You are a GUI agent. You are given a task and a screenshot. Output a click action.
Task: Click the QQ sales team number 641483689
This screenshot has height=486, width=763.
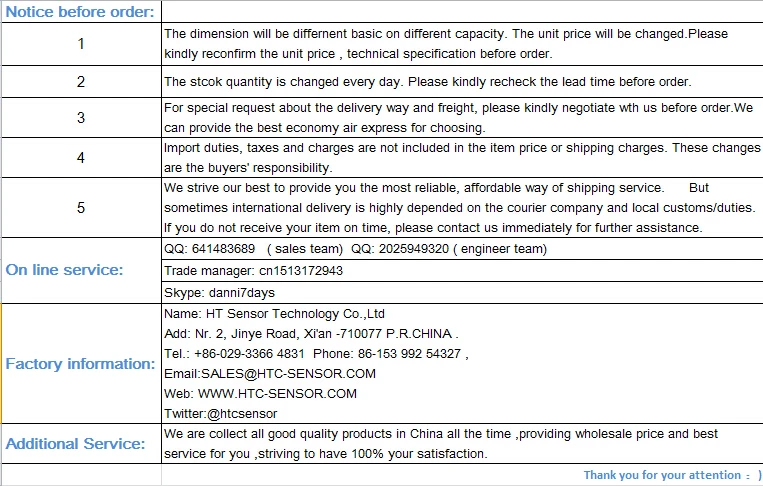[223, 249]
